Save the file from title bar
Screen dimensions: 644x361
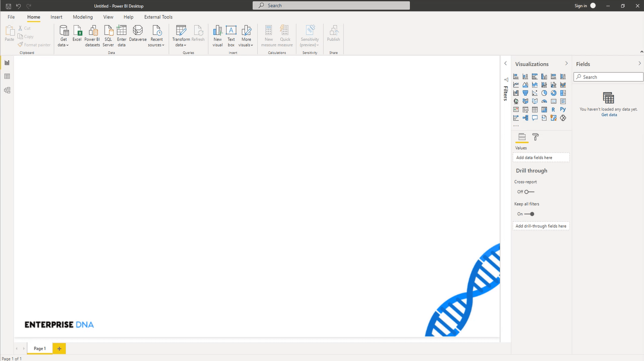click(x=8, y=6)
